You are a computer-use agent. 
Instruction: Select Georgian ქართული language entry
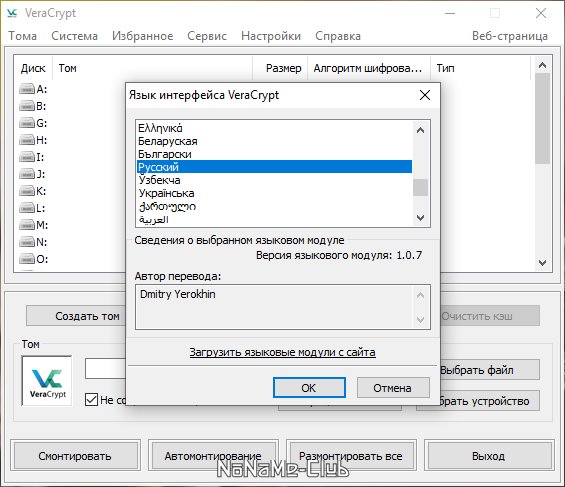coord(274,206)
